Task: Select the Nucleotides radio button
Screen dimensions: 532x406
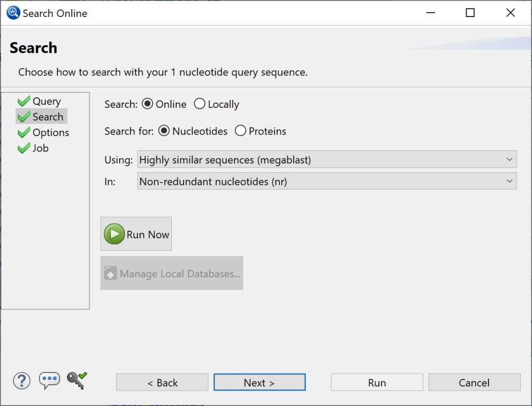Action: (x=164, y=131)
